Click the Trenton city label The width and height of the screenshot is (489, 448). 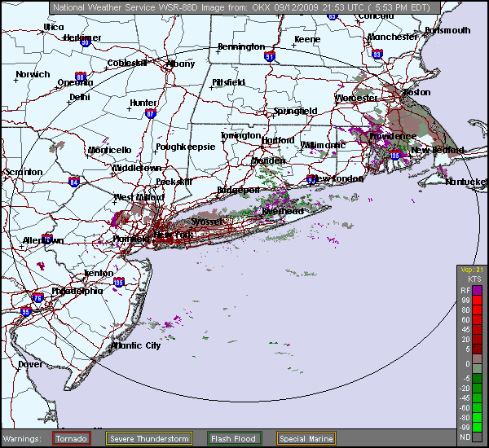point(99,273)
